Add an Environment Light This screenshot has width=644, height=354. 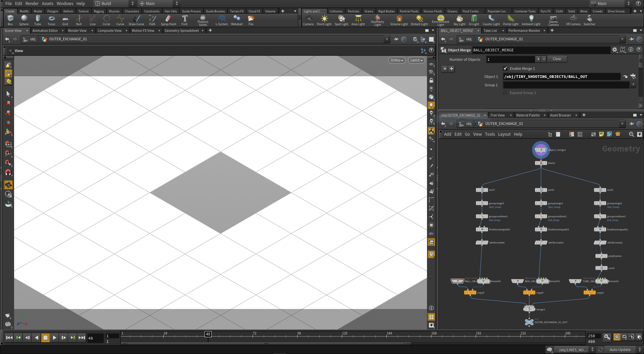[x=441, y=20]
